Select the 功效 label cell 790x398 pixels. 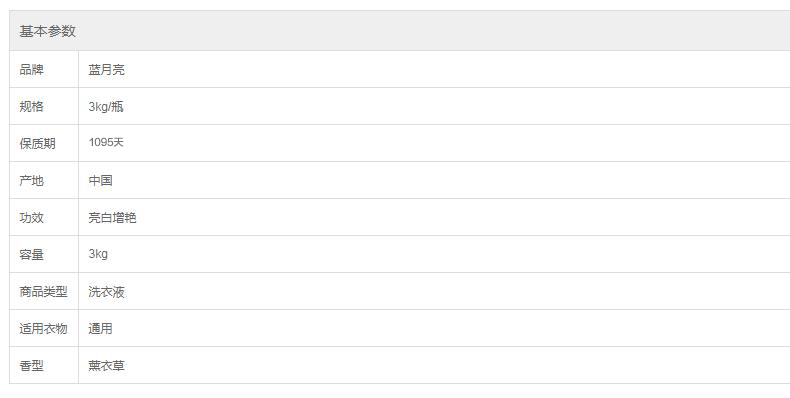(x=44, y=217)
